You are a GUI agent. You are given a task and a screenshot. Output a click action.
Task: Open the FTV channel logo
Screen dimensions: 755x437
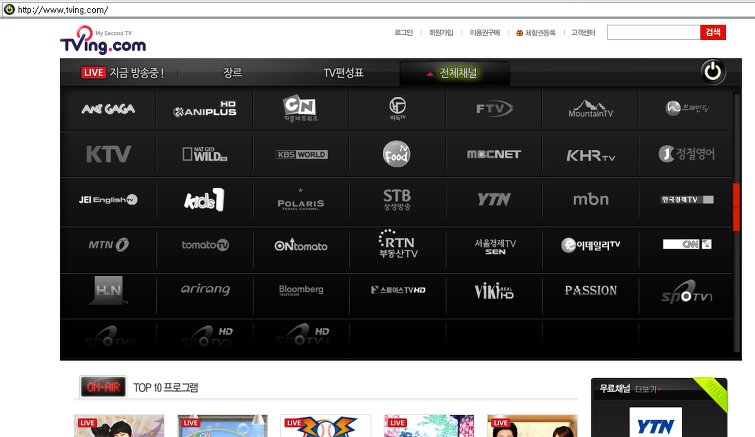[x=494, y=108]
